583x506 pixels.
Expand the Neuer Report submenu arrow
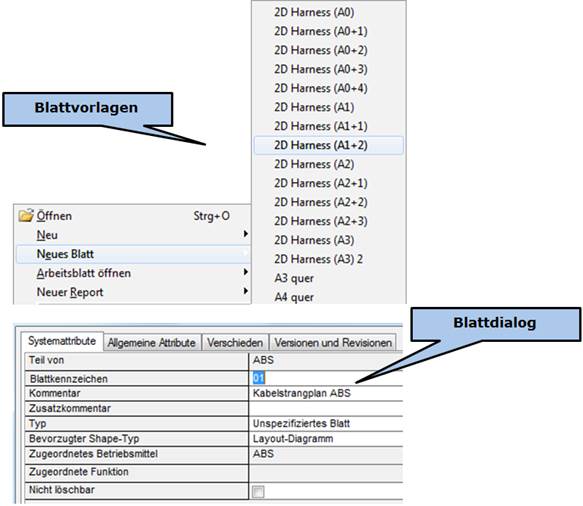click(x=245, y=291)
